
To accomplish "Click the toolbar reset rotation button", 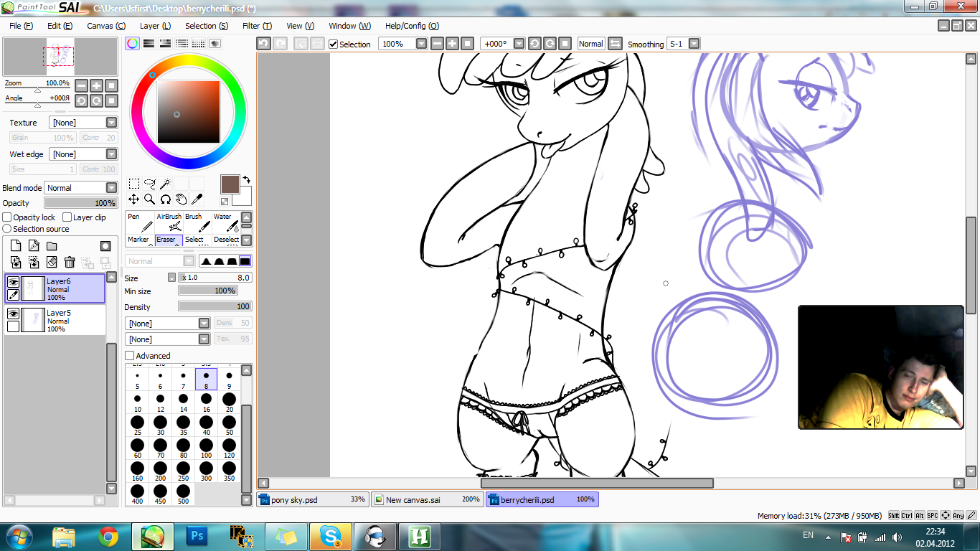I will point(565,44).
